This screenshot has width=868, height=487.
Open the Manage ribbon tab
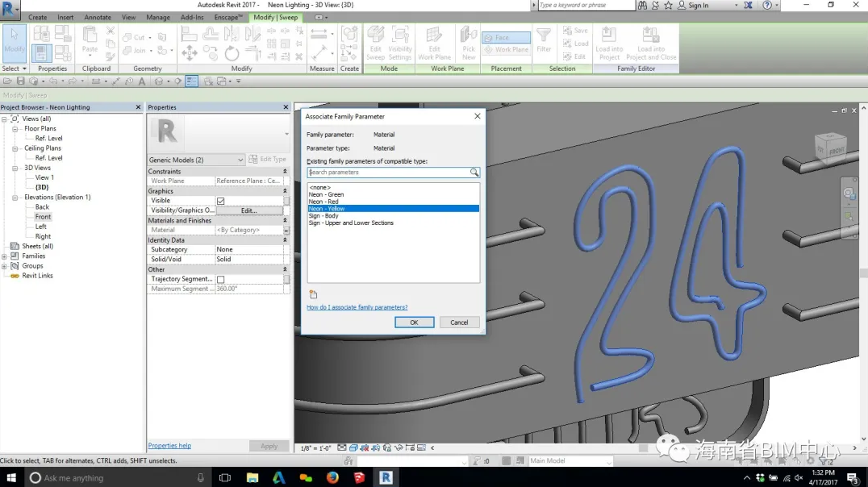158,17
